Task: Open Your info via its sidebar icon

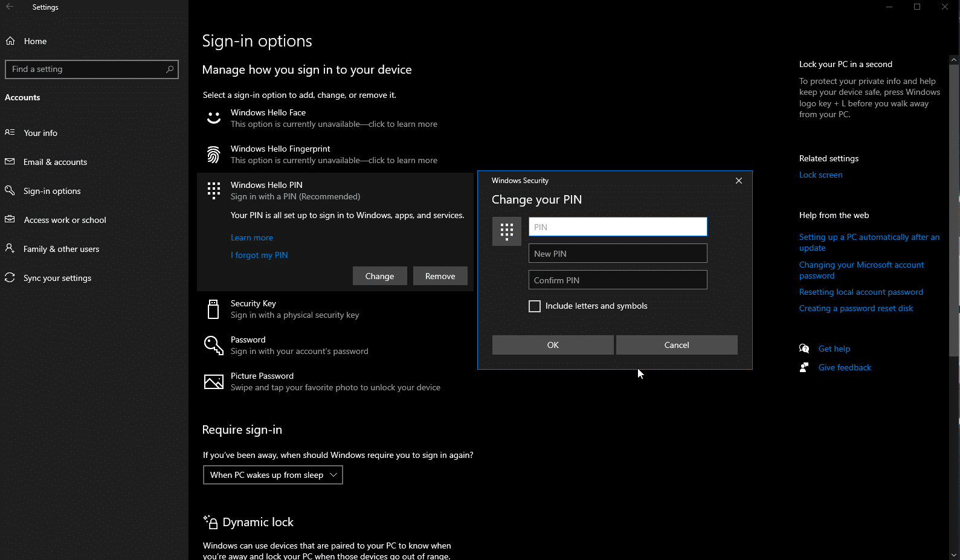Action: click(x=10, y=132)
